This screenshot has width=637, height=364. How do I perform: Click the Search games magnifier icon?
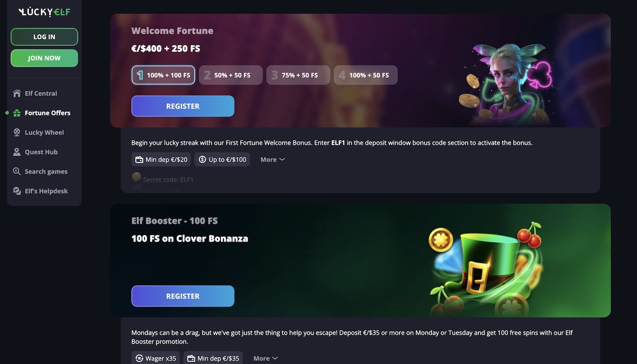[x=17, y=171]
